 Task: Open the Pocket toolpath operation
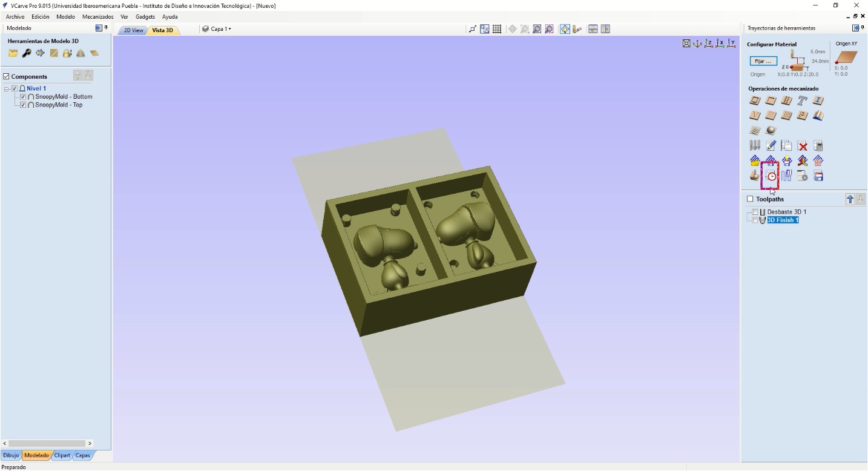[771, 100]
